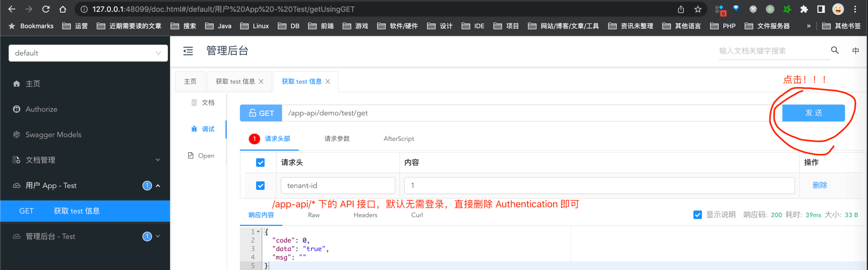
Task: Toggle the 显示说明 checkbox
Action: click(x=697, y=215)
